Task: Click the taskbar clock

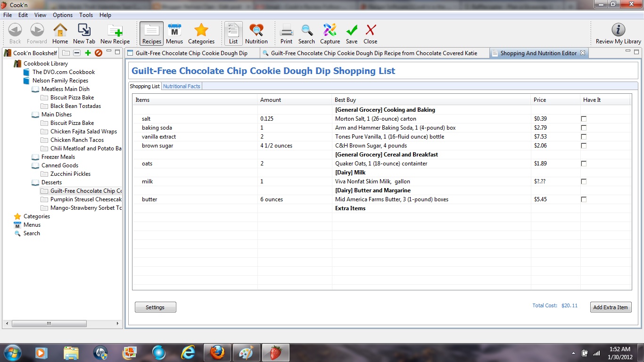Action: [x=619, y=353]
